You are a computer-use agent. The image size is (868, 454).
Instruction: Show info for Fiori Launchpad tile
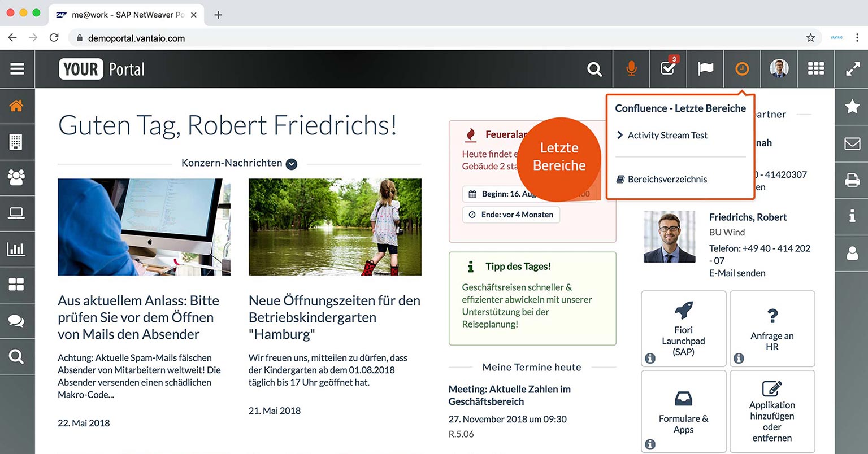click(650, 358)
